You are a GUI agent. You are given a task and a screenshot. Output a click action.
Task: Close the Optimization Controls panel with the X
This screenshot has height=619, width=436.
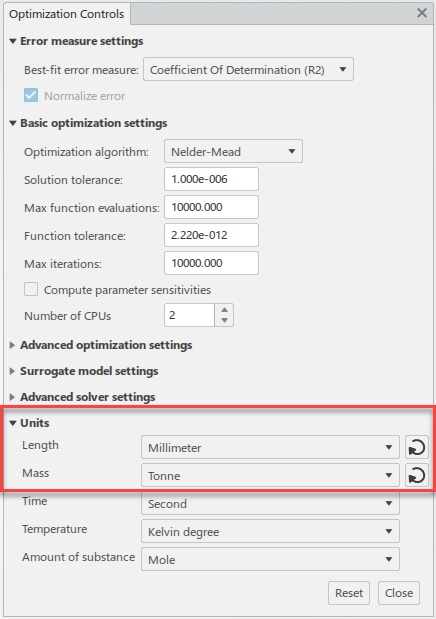(x=422, y=13)
